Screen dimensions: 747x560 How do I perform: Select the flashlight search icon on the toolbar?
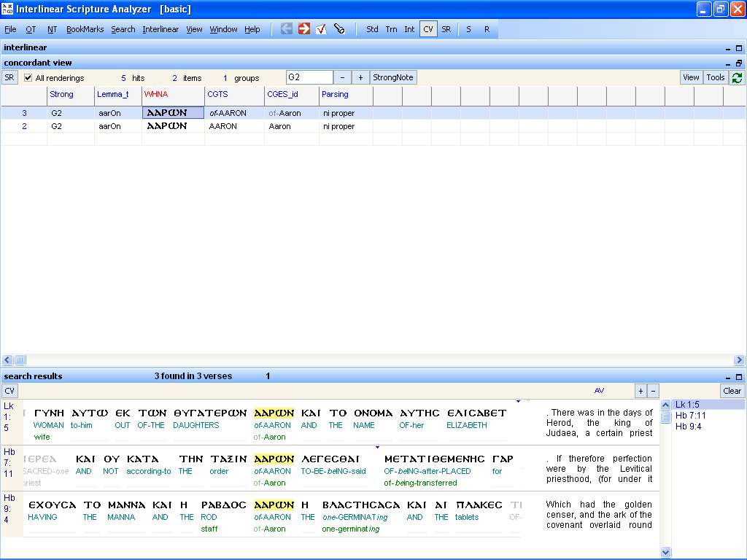[x=339, y=29]
